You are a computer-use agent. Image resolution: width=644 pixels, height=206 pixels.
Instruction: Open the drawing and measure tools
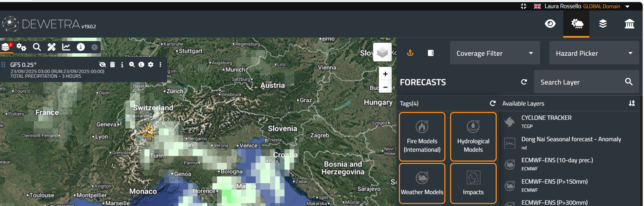click(52, 47)
